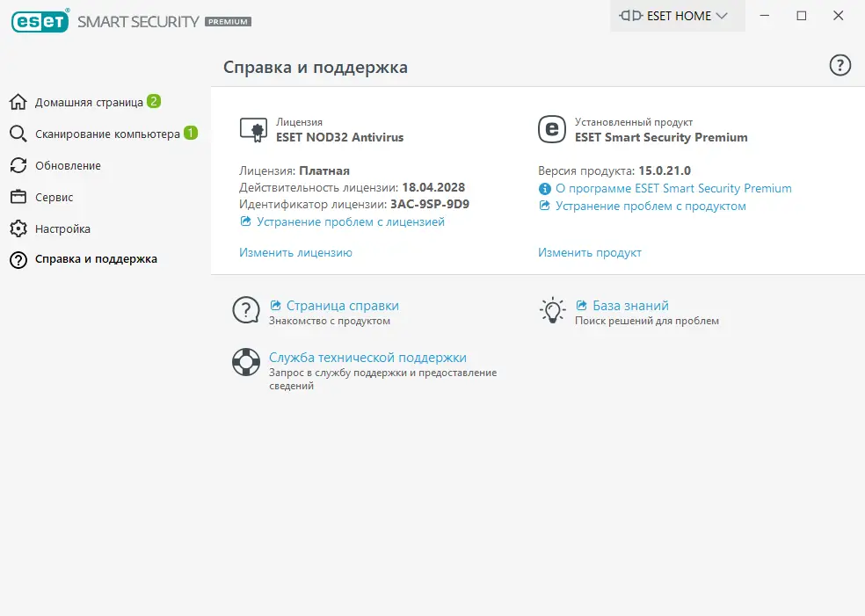Open the Сервис sidebar section
The width and height of the screenshot is (865, 616).
tap(54, 197)
